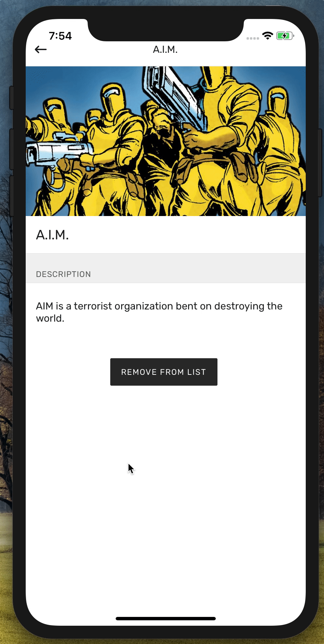Tap the REMOVE FROM LIST button

tap(164, 372)
